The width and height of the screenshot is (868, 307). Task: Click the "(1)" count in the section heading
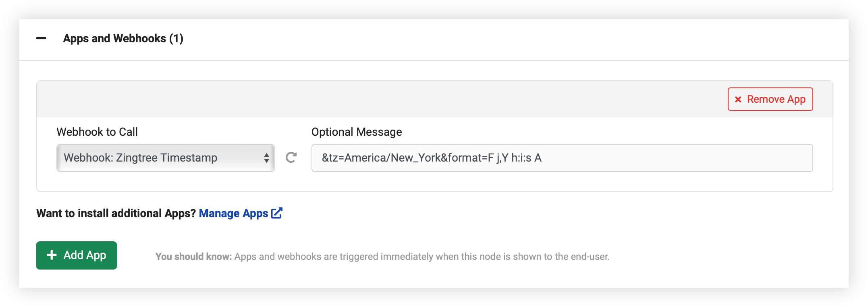pos(176,39)
